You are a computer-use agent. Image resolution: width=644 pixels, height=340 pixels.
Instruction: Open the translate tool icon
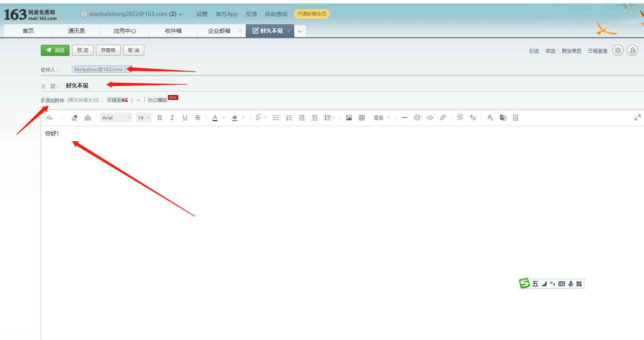(x=503, y=117)
